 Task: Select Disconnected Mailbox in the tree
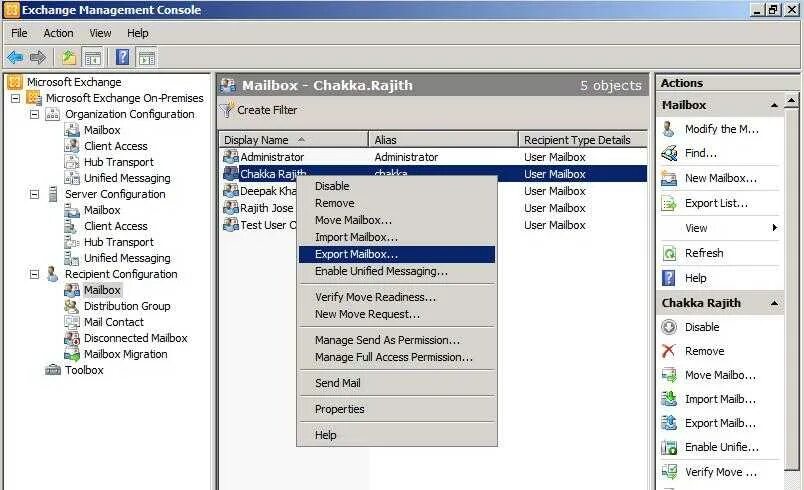click(136, 338)
